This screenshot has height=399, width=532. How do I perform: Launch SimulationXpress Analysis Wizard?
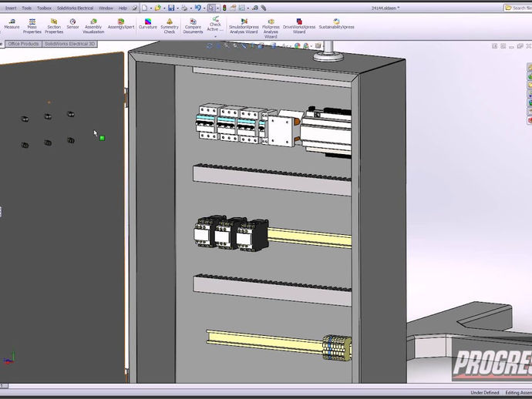244,26
